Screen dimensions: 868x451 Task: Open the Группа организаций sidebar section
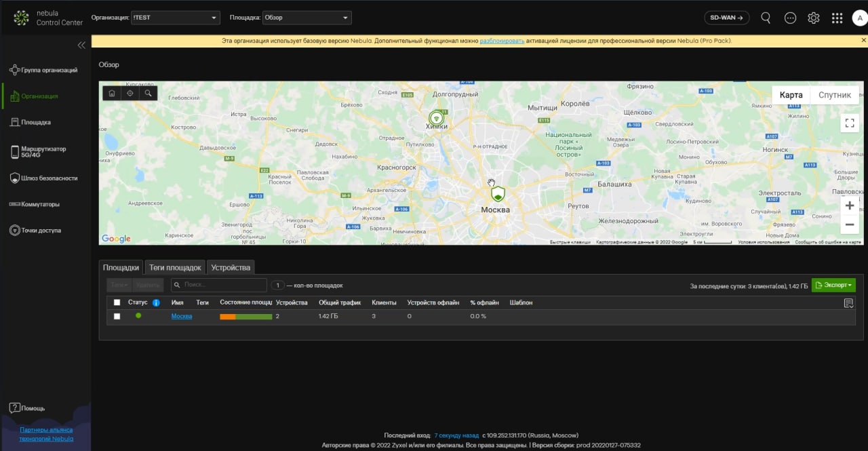43,70
